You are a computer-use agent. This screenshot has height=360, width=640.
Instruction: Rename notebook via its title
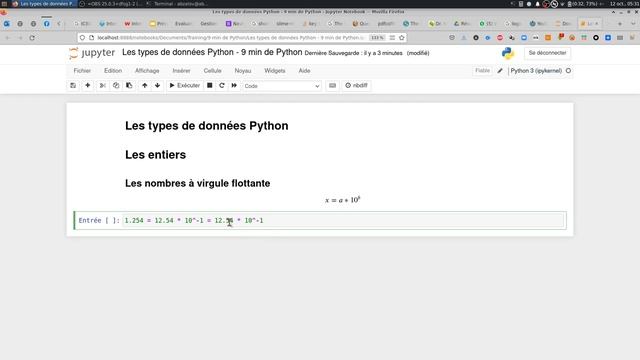[x=212, y=53]
